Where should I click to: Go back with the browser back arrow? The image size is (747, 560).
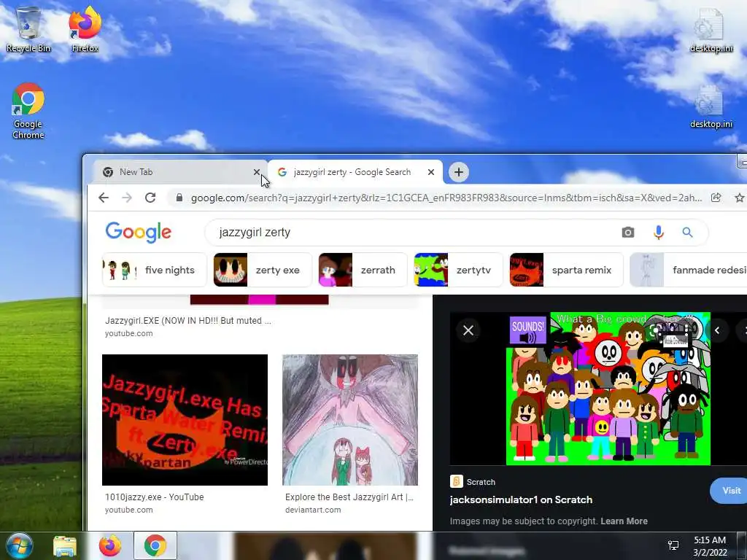(x=104, y=198)
